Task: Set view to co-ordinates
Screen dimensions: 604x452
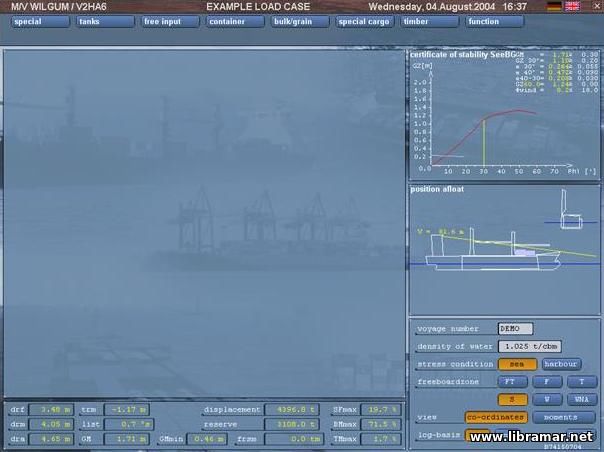Action: (x=494, y=417)
